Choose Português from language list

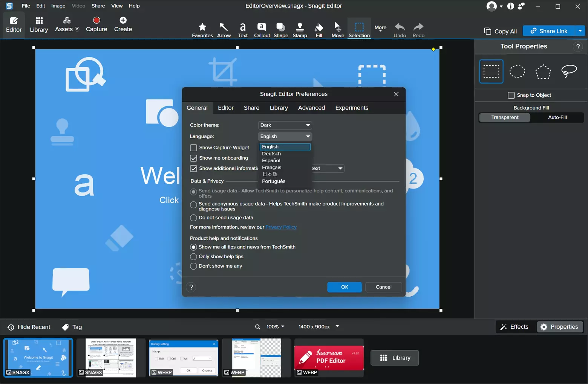[x=285, y=181]
